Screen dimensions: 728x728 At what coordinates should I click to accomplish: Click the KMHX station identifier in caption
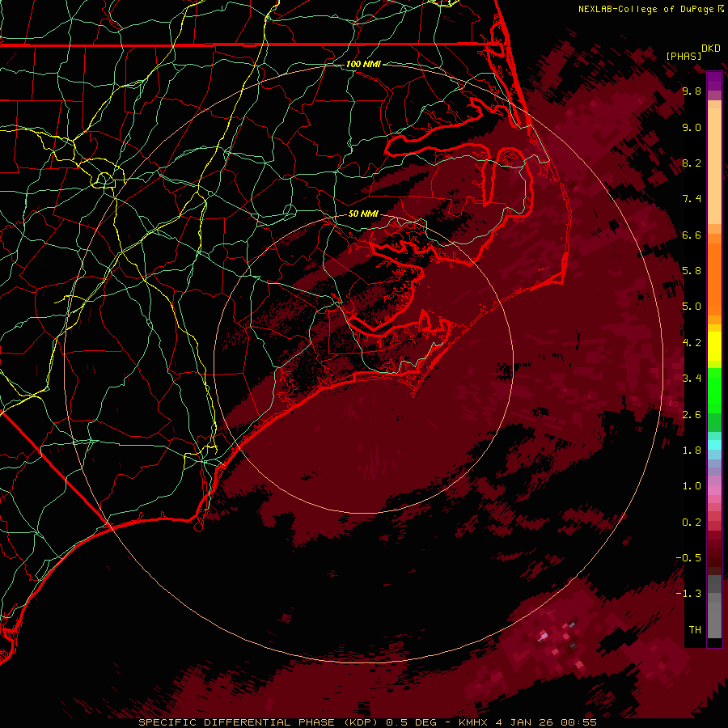click(474, 722)
